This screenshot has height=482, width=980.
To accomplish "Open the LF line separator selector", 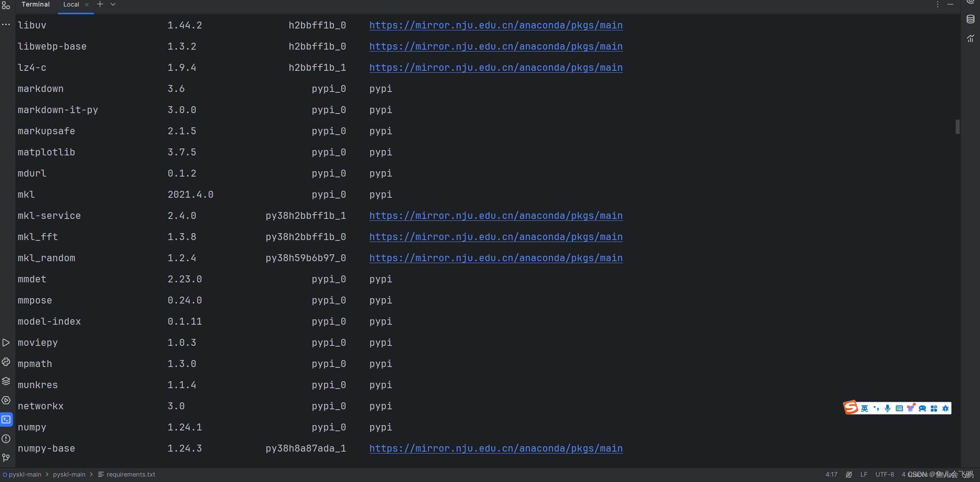I will pos(863,474).
